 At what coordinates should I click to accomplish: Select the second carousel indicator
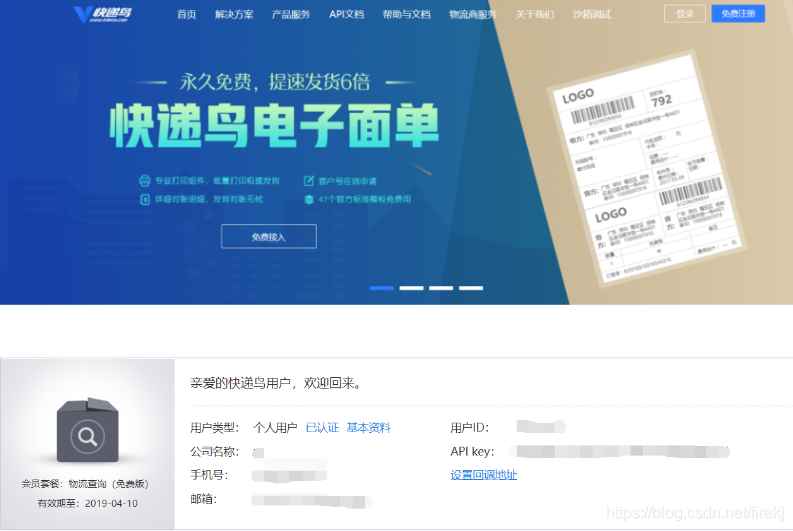pos(411,288)
